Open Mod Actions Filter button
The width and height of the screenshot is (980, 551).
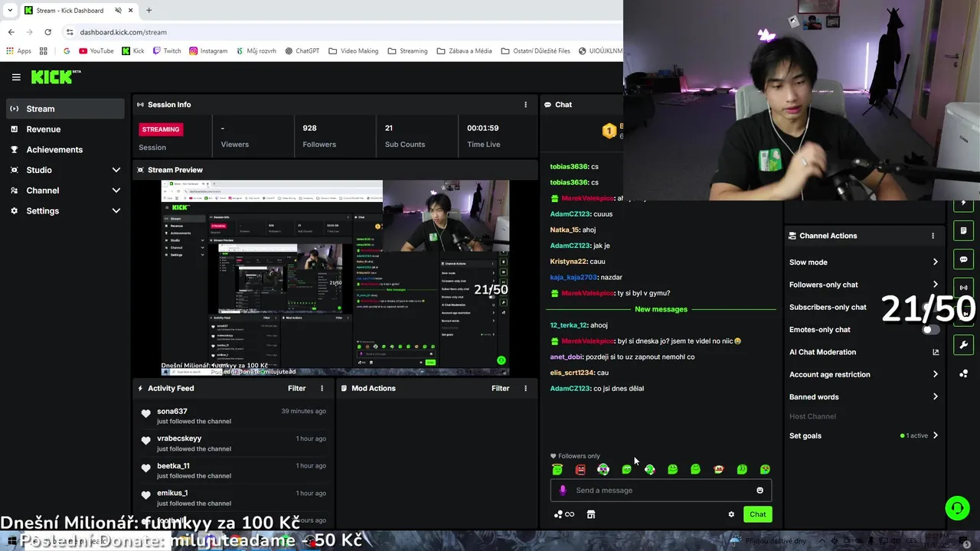[x=500, y=388]
